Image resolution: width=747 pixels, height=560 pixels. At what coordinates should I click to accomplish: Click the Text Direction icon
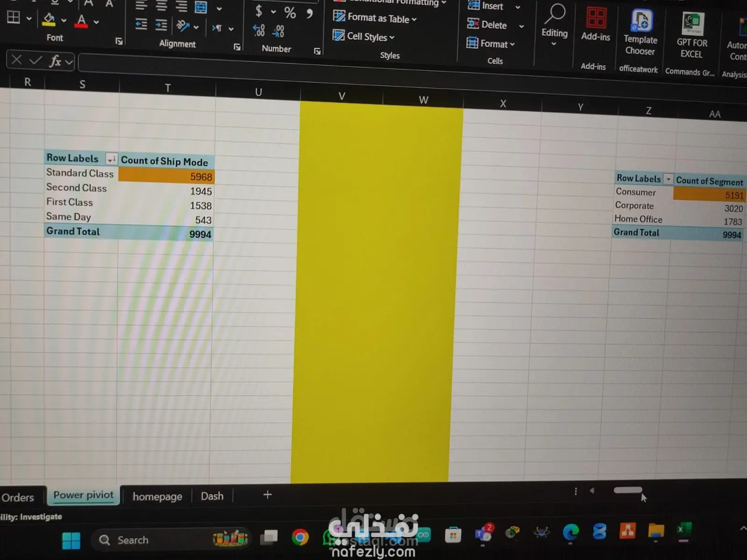[x=217, y=28]
